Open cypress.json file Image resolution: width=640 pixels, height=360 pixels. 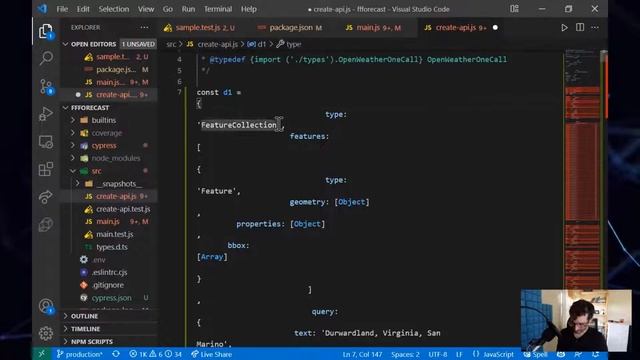click(x=111, y=298)
